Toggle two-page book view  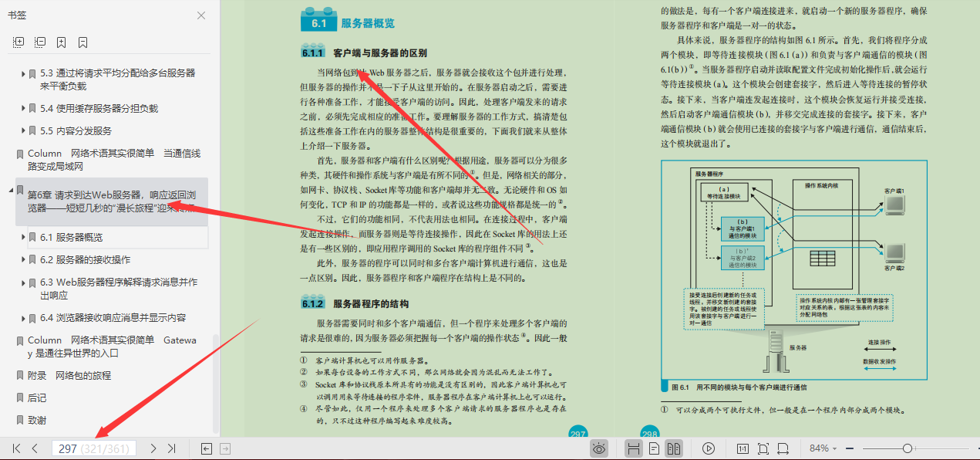pyautogui.click(x=674, y=448)
